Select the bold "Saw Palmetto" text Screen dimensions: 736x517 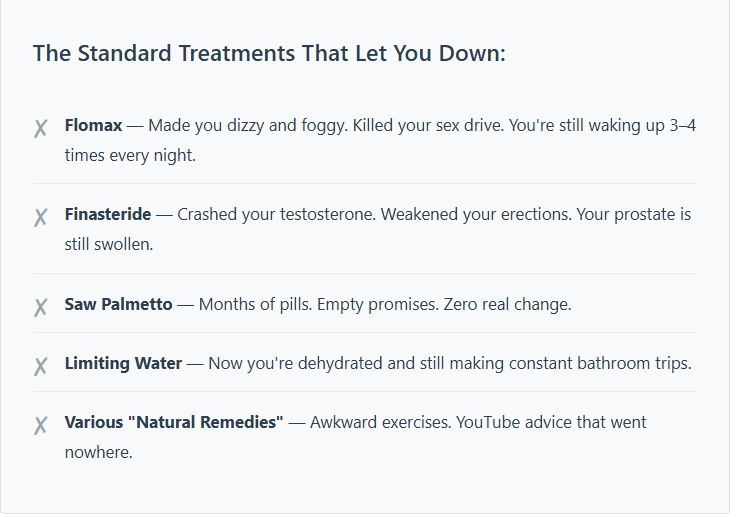coord(118,304)
